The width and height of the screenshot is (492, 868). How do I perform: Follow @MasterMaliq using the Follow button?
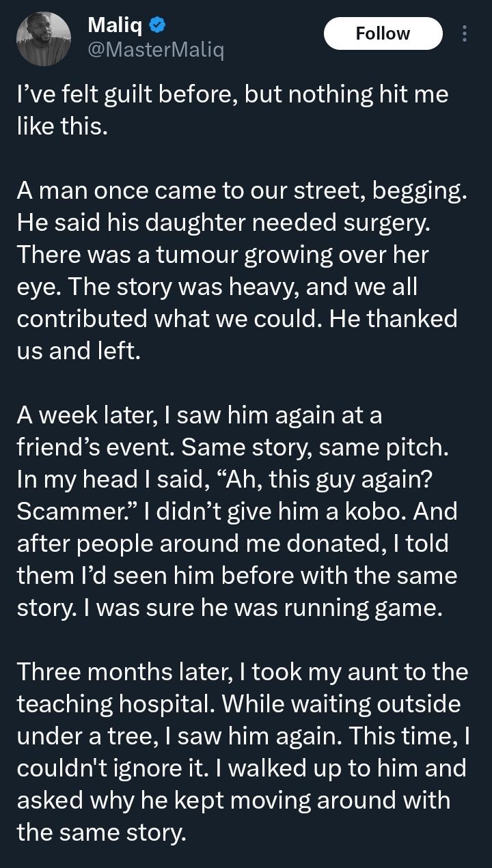point(383,33)
